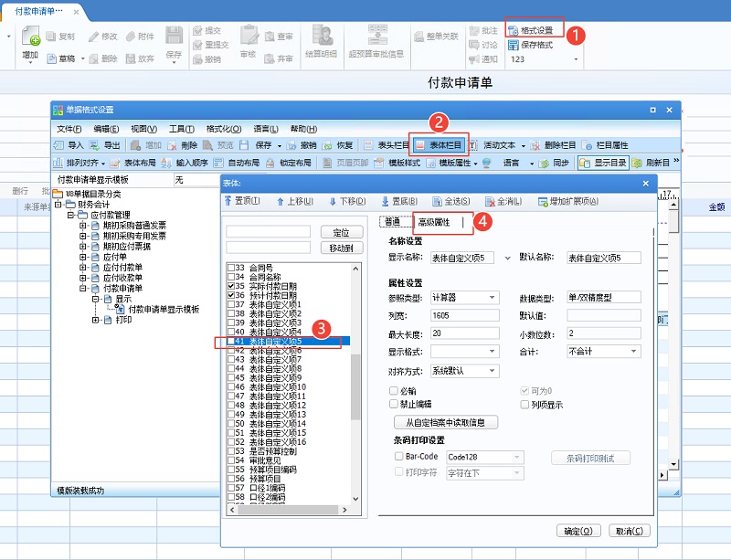The width and height of the screenshot is (731, 560).
Task: Click the 删除 delete toolbar icon
Action: pos(172,145)
